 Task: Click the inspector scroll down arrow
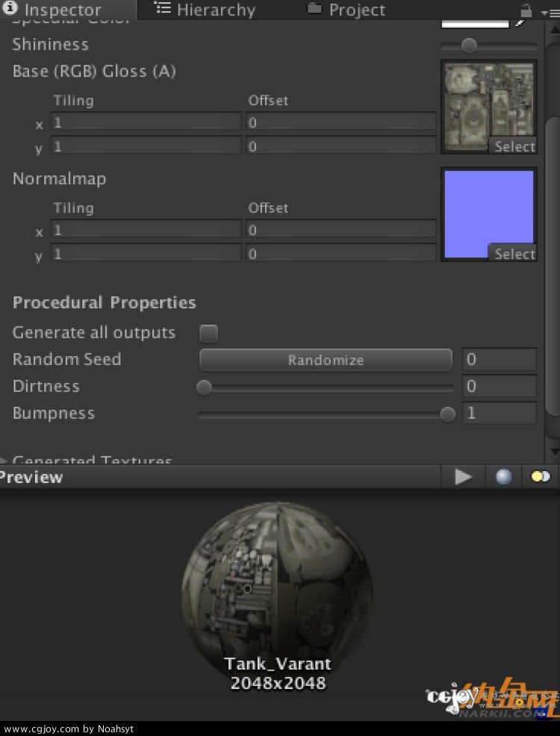point(553,452)
